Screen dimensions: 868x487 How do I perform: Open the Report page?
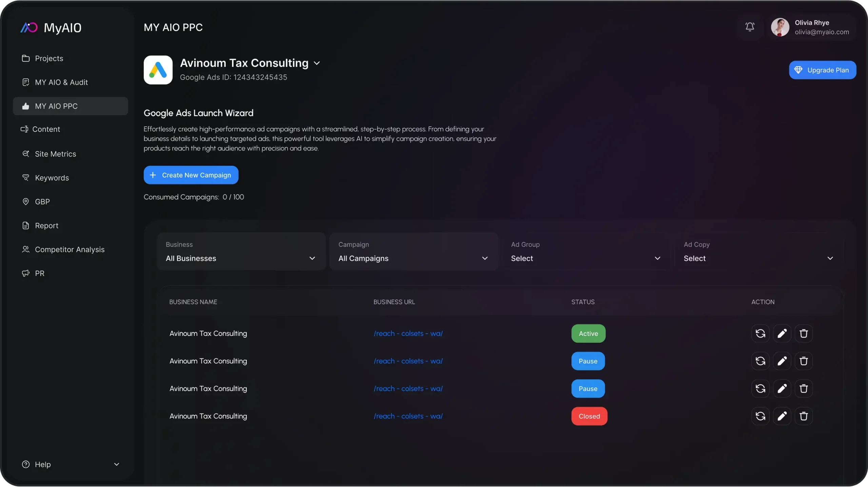pyautogui.click(x=71, y=225)
